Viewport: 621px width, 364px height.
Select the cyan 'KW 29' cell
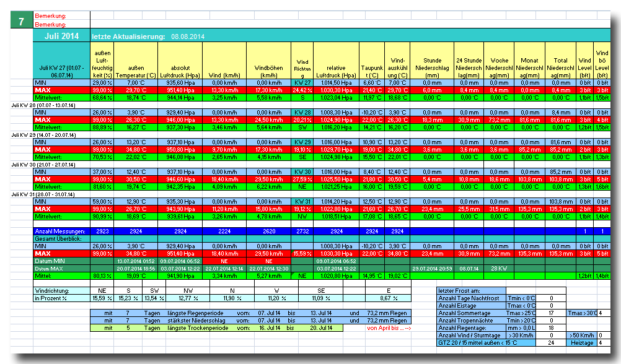tap(302, 142)
